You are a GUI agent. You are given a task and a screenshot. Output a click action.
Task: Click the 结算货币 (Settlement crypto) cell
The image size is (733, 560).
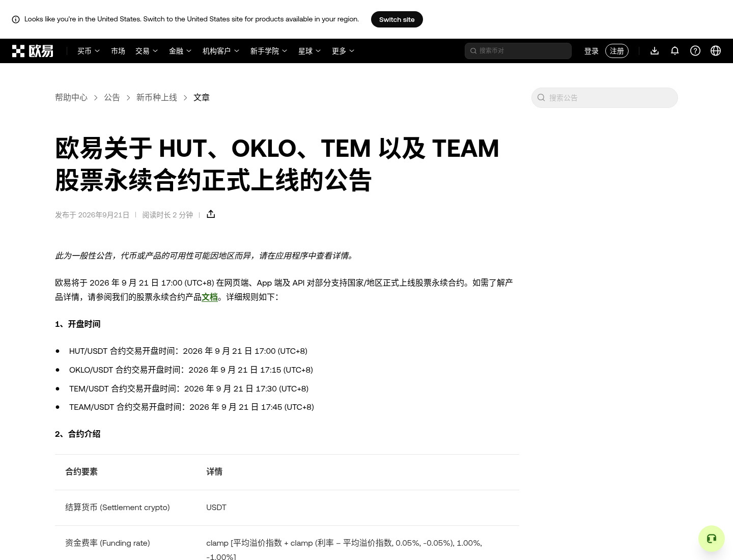click(118, 507)
